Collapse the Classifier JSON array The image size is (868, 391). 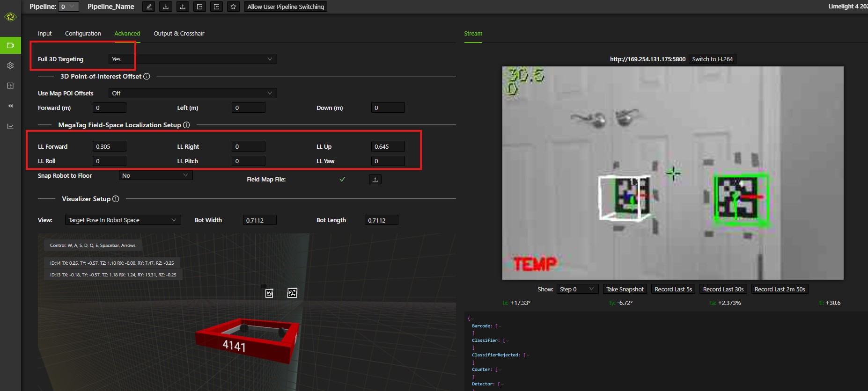pyautogui.click(x=508, y=340)
